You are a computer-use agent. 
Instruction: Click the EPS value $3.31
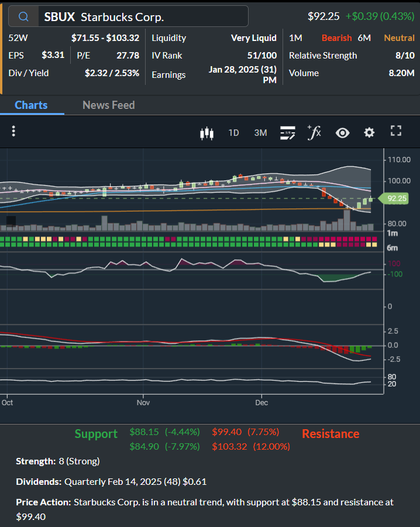coord(53,55)
